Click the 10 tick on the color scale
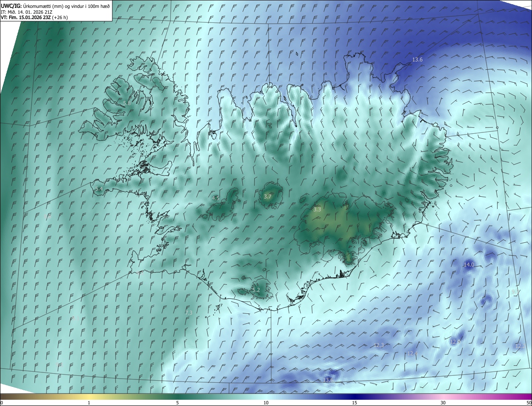Screen dimensions: 532x406 pyautogui.click(x=266, y=403)
